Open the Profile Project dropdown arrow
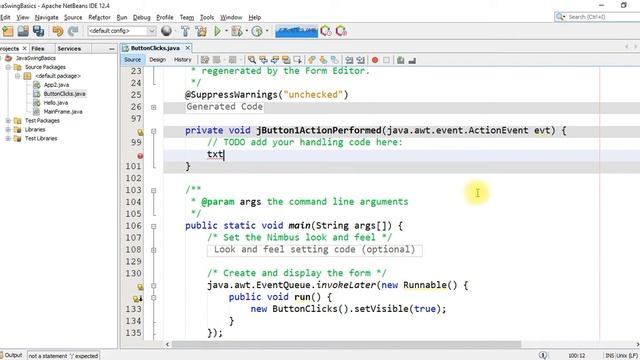This screenshot has width=640, height=360. point(267,31)
